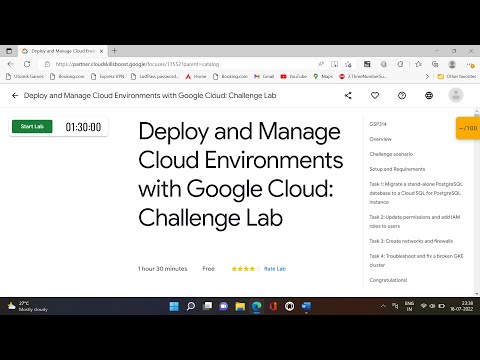
Task: Jump to the GSP314 section
Action: coord(378,124)
